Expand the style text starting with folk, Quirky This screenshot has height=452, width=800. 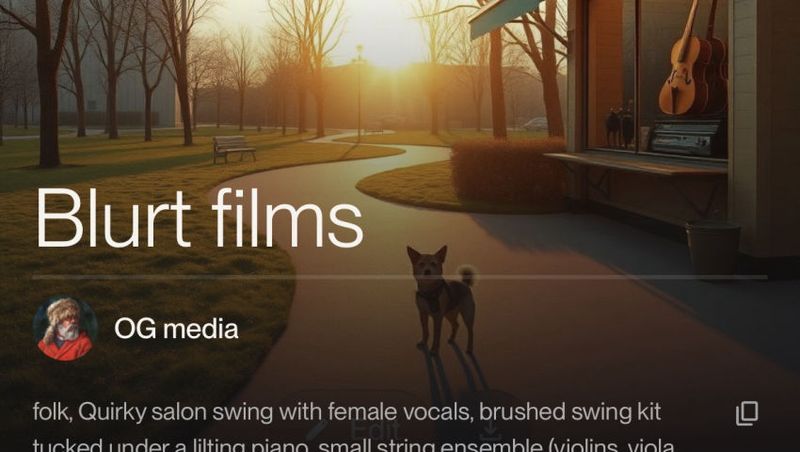[x=347, y=412]
